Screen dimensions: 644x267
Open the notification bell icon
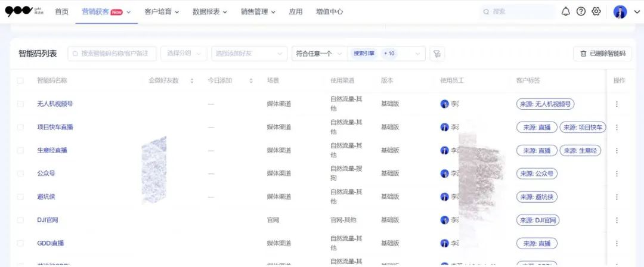click(x=566, y=12)
